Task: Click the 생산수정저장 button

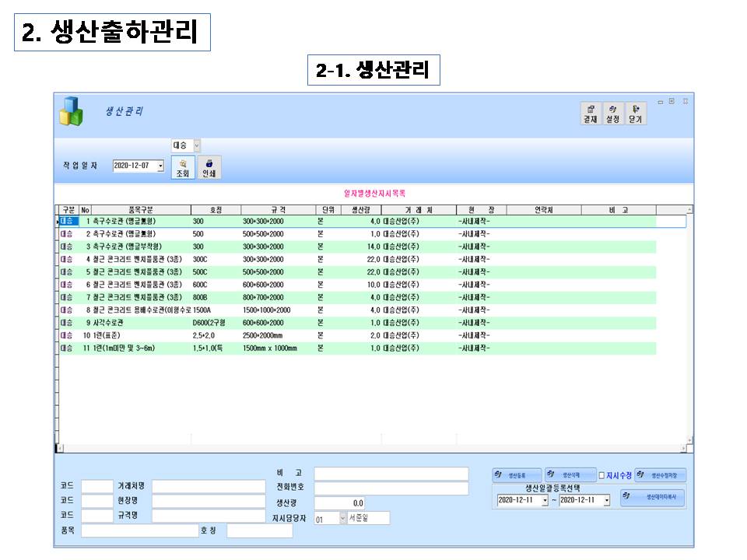Action: click(x=661, y=474)
